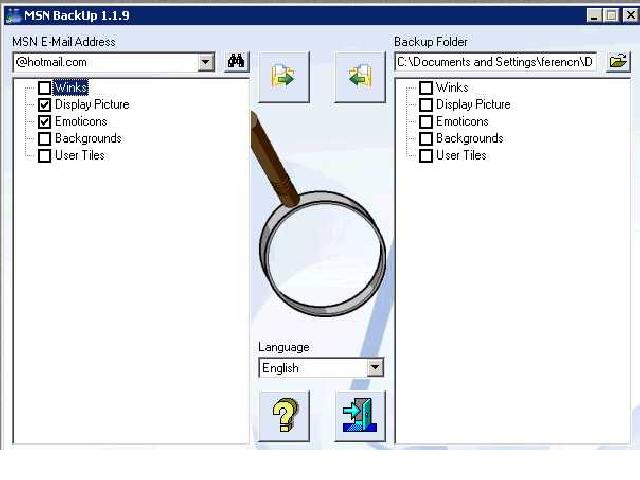
Task: Check User Tiles in the MSN account list
Action: coord(44,156)
